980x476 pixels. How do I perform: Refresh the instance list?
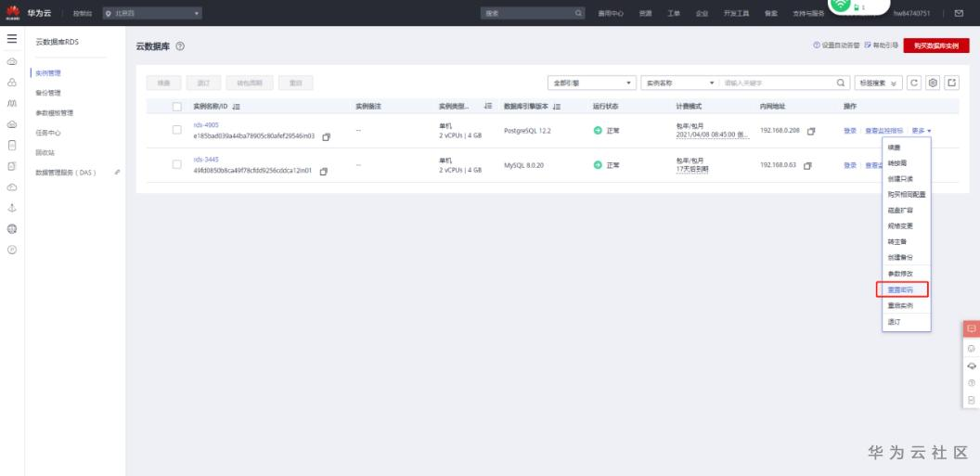(914, 84)
